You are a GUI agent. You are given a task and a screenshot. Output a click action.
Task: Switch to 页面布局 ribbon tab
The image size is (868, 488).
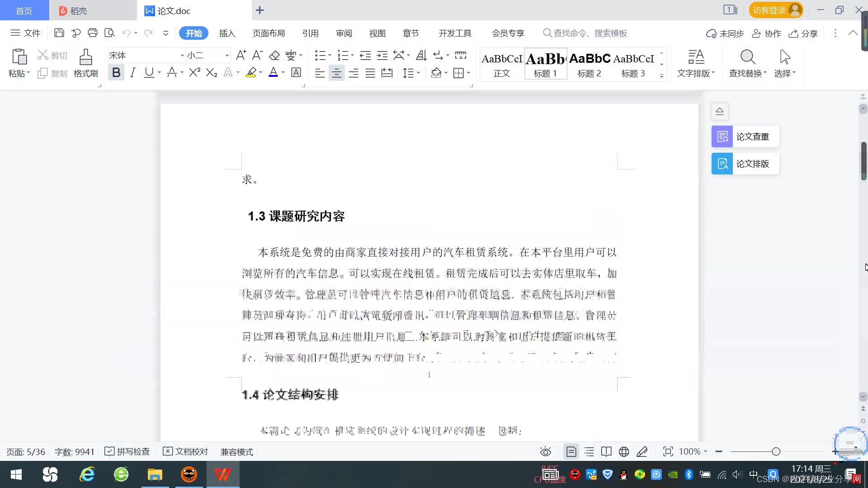pos(269,33)
